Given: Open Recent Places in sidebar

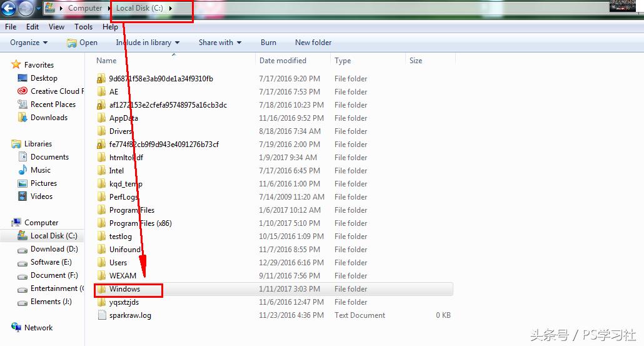Looking at the screenshot, I should click(53, 104).
